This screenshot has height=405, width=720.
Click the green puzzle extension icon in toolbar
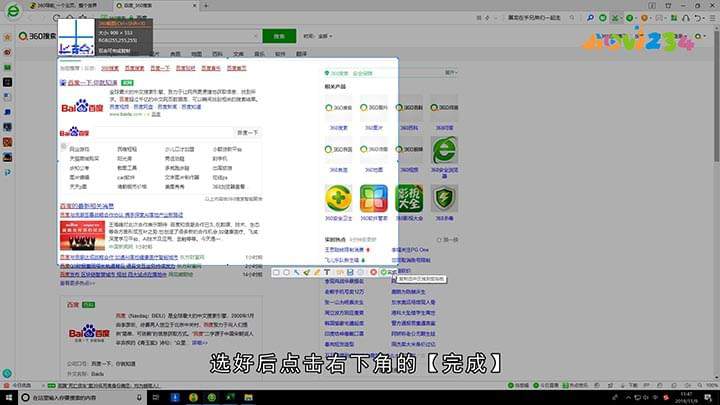tap(674, 18)
